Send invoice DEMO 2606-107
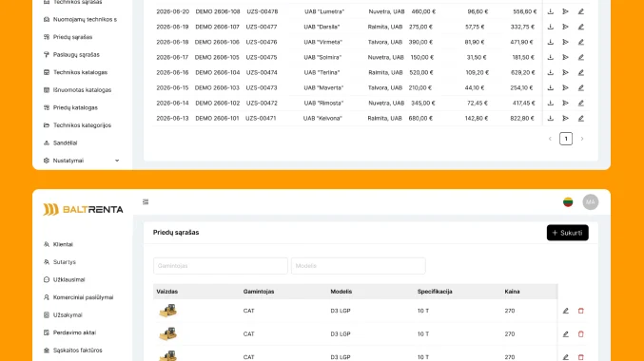The width and height of the screenshot is (644, 361). [566, 27]
